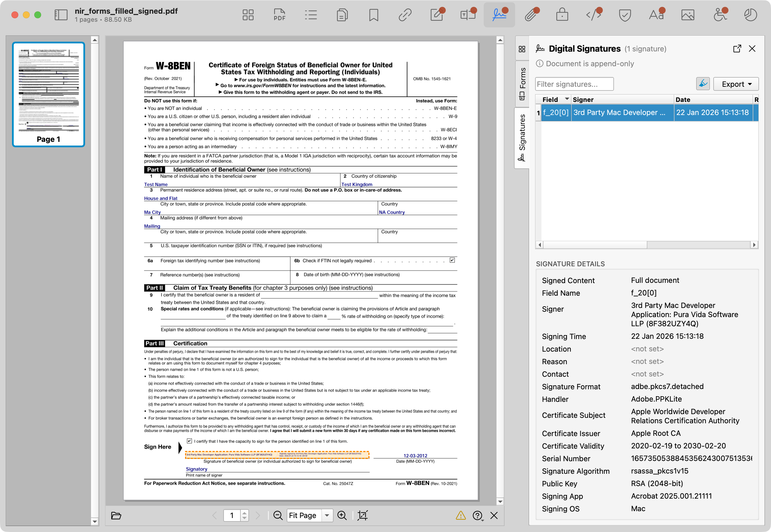Image resolution: width=771 pixels, height=532 pixels.
Task: Open the links tool
Action: coord(405,15)
